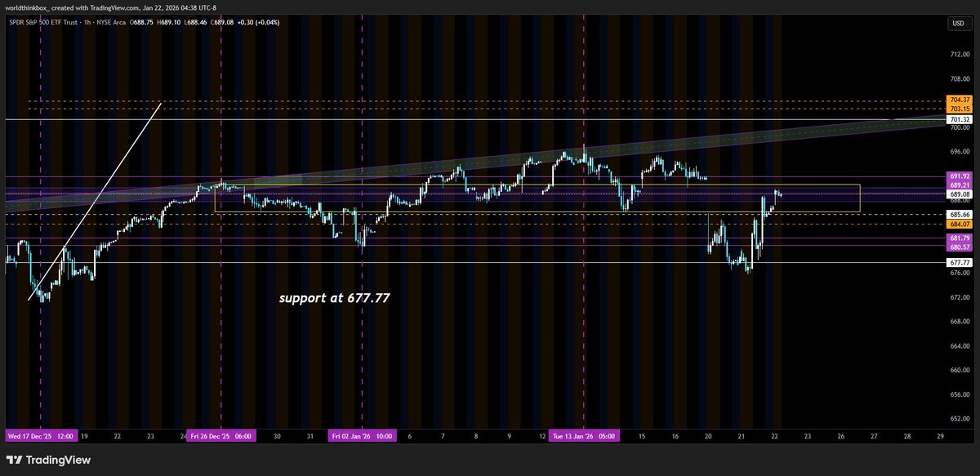Viewport: 980px width, 476px height.
Task: Click the worldthinkbox_ TradingView.com caption text
Action: pyautogui.click(x=113, y=8)
